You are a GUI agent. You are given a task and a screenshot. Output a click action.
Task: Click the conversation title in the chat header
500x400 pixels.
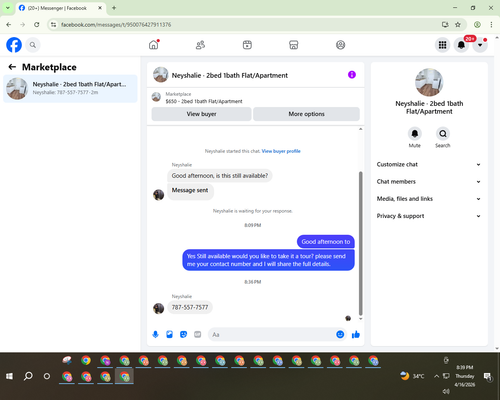pos(230,75)
